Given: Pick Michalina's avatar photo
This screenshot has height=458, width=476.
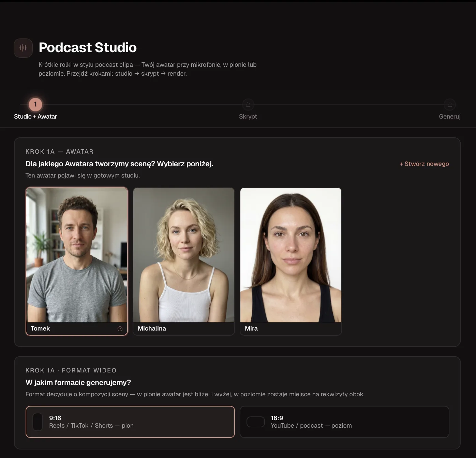Looking at the screenshot, I should tap(184, 255).
